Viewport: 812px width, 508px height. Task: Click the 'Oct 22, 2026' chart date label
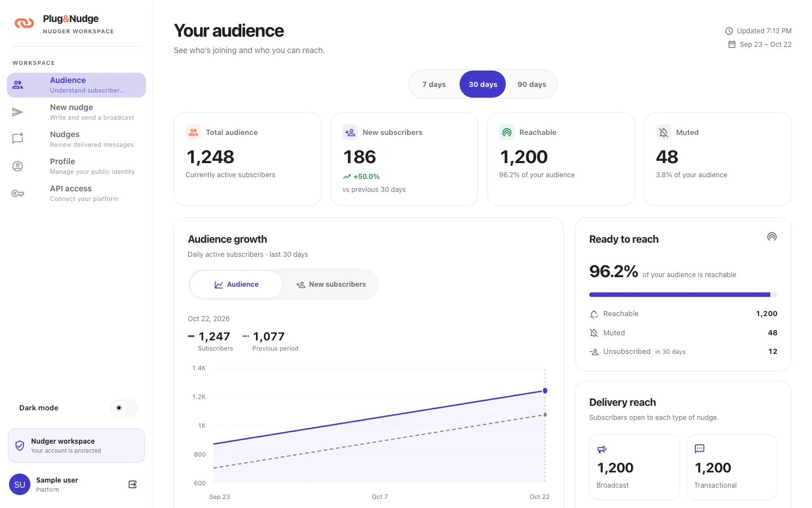tap(209, 319)
